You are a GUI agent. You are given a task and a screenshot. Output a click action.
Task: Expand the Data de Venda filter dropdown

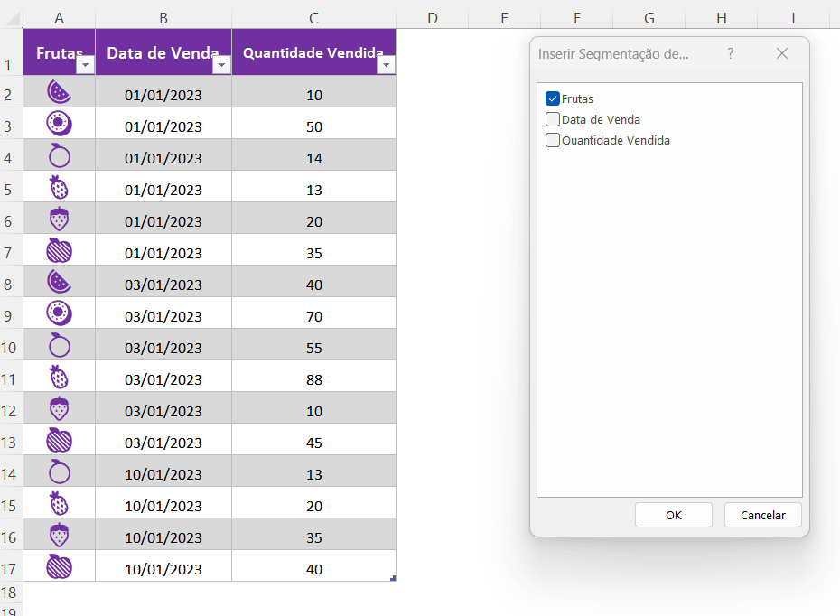221,66
